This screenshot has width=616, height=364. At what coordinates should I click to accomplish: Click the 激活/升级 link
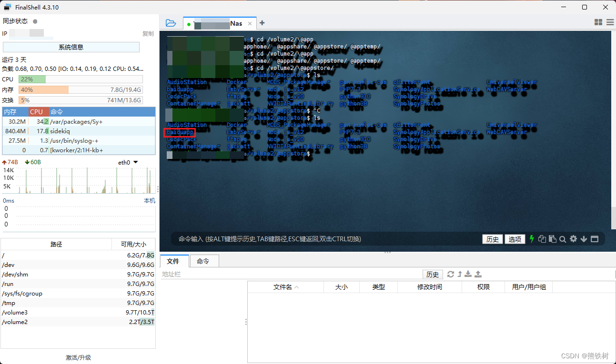click(x=78, y=357)
